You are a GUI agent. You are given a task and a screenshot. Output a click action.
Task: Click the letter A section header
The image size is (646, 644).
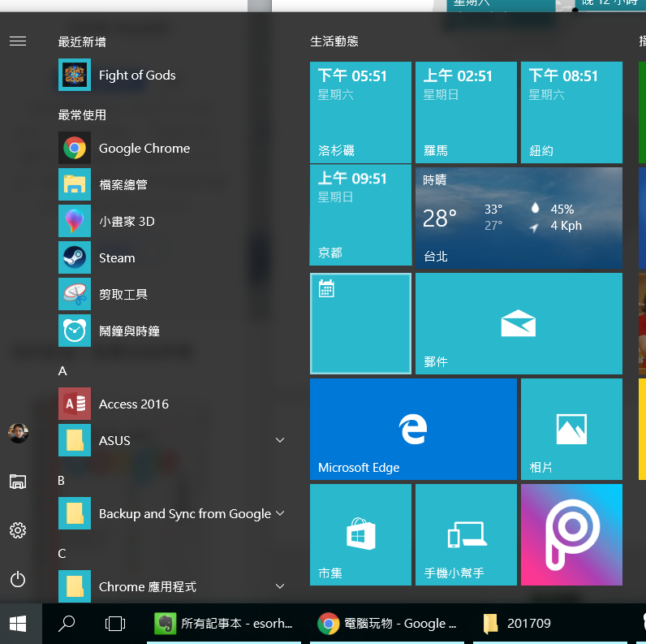(62, 370)
